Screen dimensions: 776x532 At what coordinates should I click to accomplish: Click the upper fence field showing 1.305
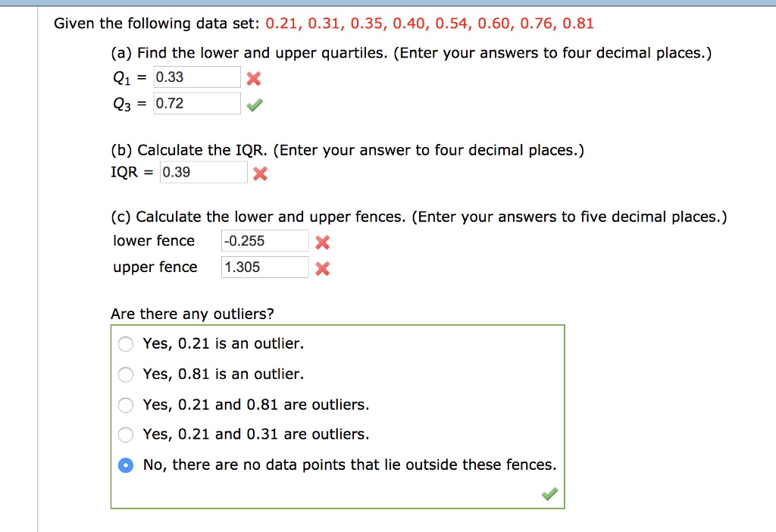point(264,267)
